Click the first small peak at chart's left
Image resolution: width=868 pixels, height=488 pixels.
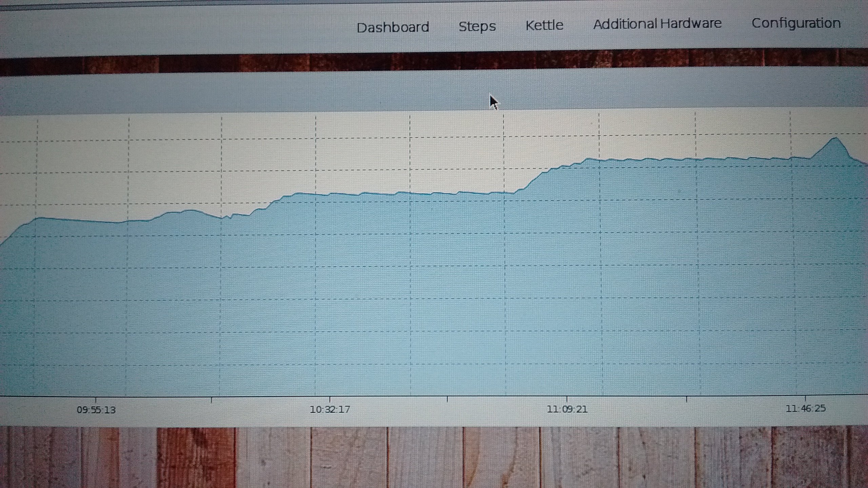(41, 218)
